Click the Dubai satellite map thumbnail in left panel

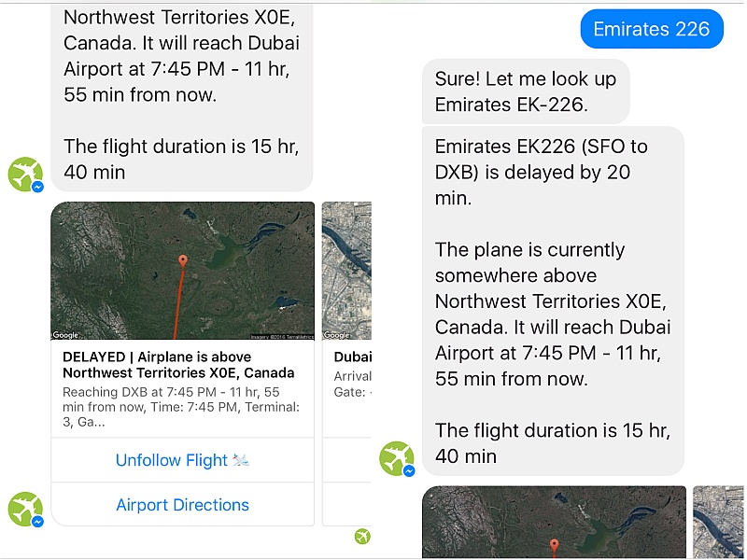346,271
